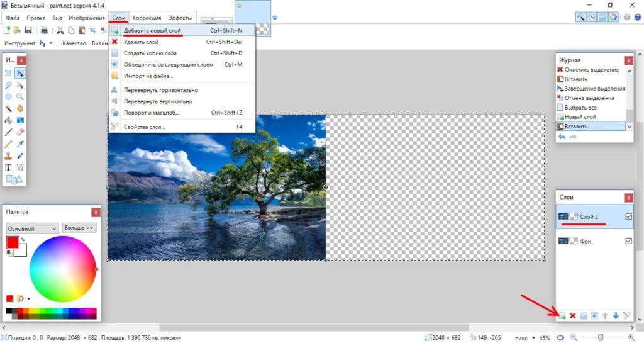This screenshot has width=644, height=343.
Task: Click the undo arrow in Журнал panel
Action: pos(562,137)
